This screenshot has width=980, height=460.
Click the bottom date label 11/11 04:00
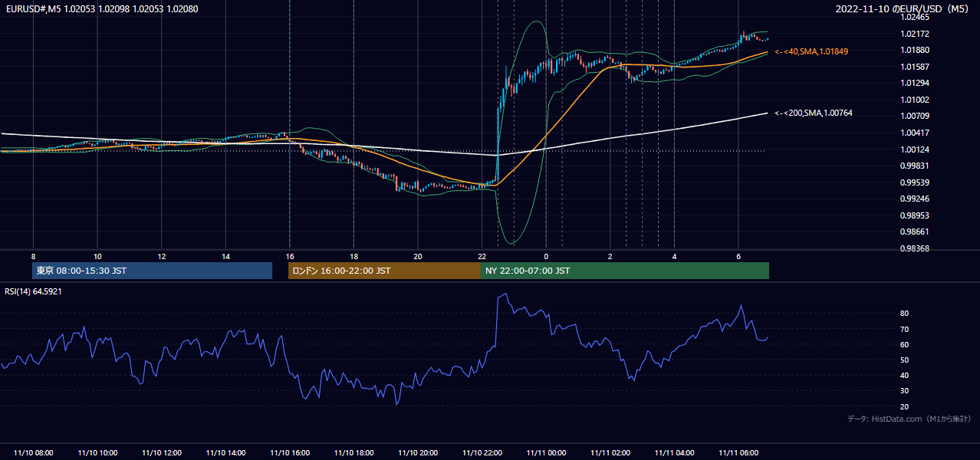coord(674,453)
